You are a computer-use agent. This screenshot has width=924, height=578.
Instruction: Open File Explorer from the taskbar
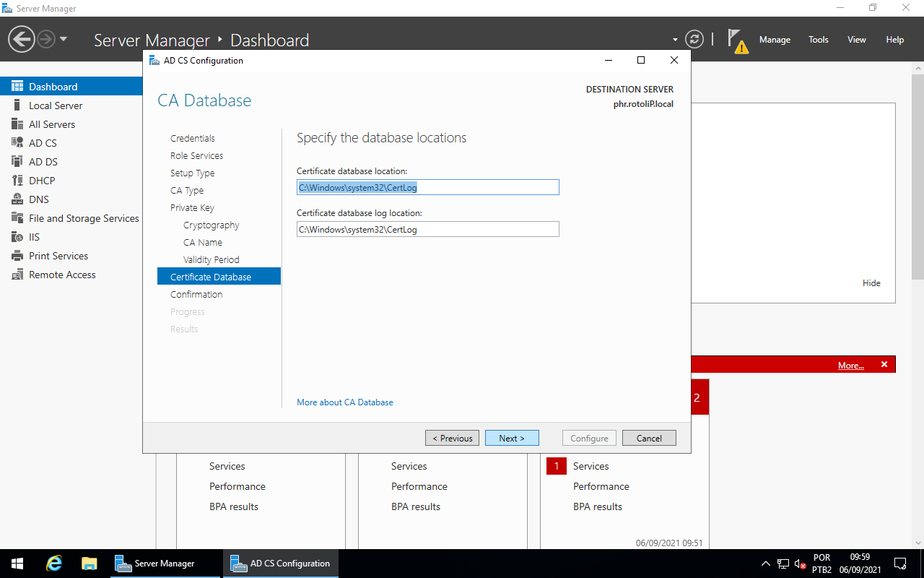pyautogui.click(x=89, y=563)
